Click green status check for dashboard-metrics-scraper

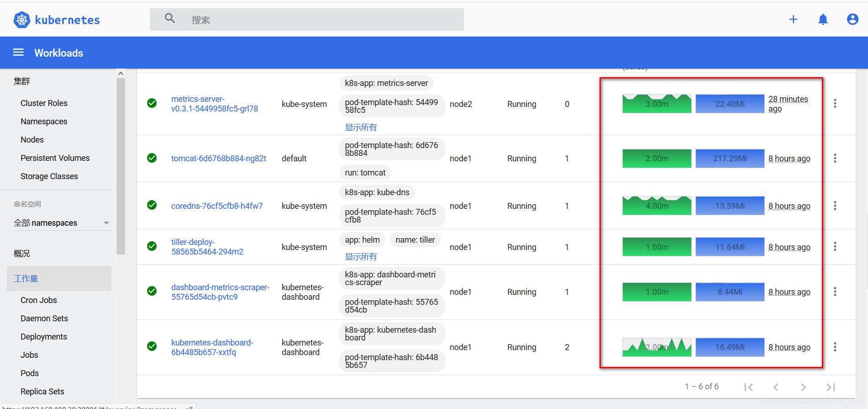(152, 291)
